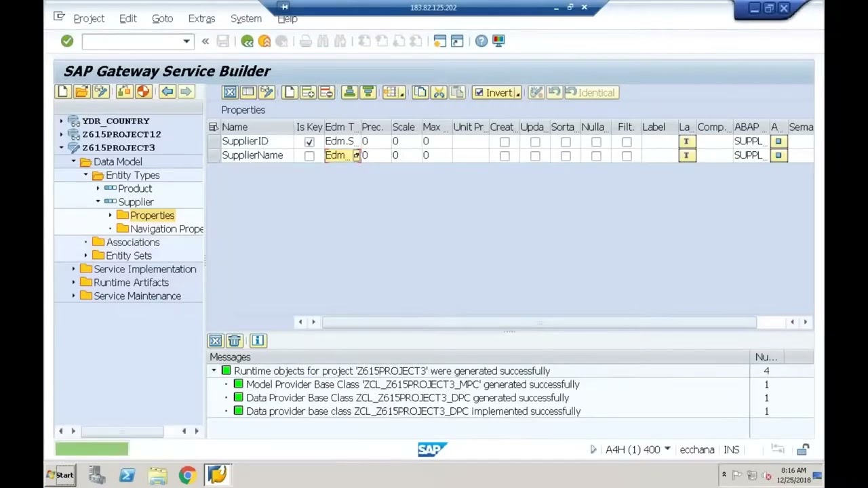Image resolution: width=868 pixels, height=488 pixels.
Task: Open the Goto menu
Action: (x=162, y=18)
